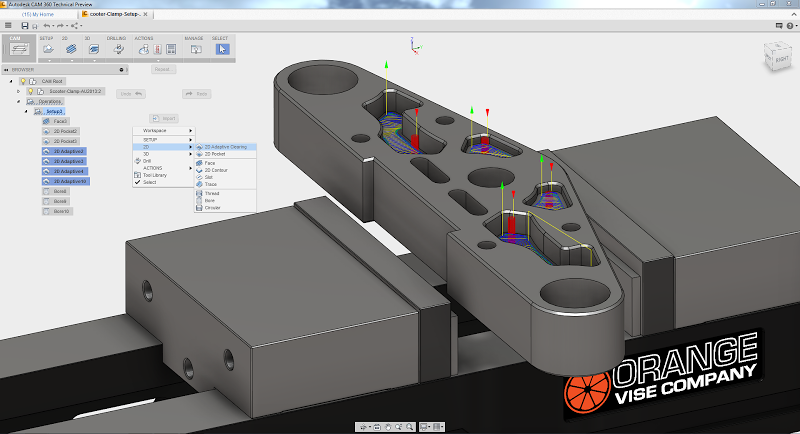The width and height of the screenshot is (800, 434).
Task: Toggle lightbulb visibility of Scooter-Clamp component
Action: click(31, 91)
